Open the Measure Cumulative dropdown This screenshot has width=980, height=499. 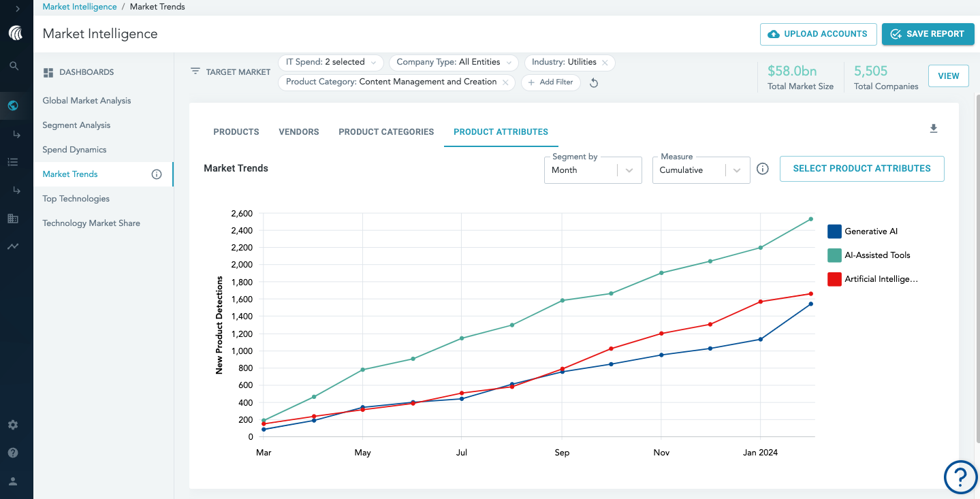701,170
